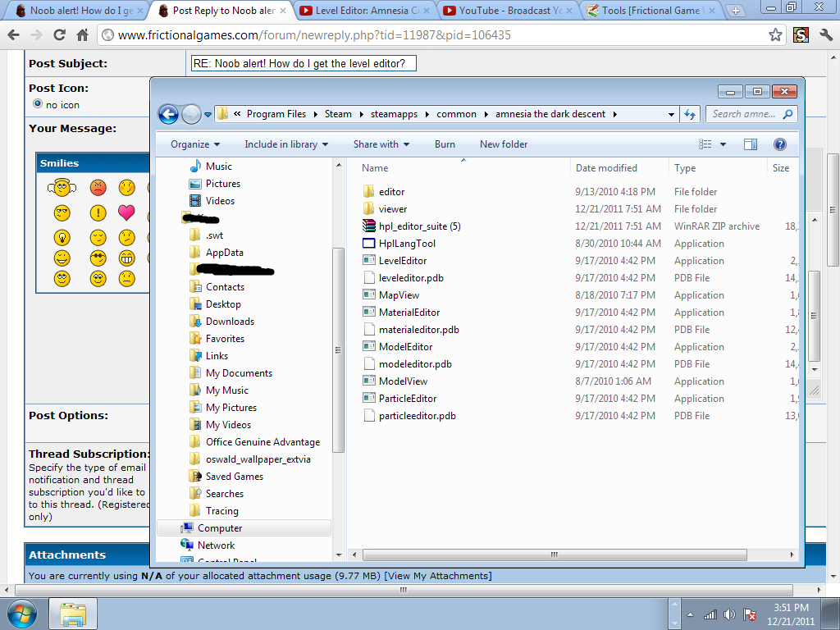Switch to the Tools Frictional Games tab
The width and height of the screenshot is (840, 630).
pyautogui.click(x=646, y=11)
